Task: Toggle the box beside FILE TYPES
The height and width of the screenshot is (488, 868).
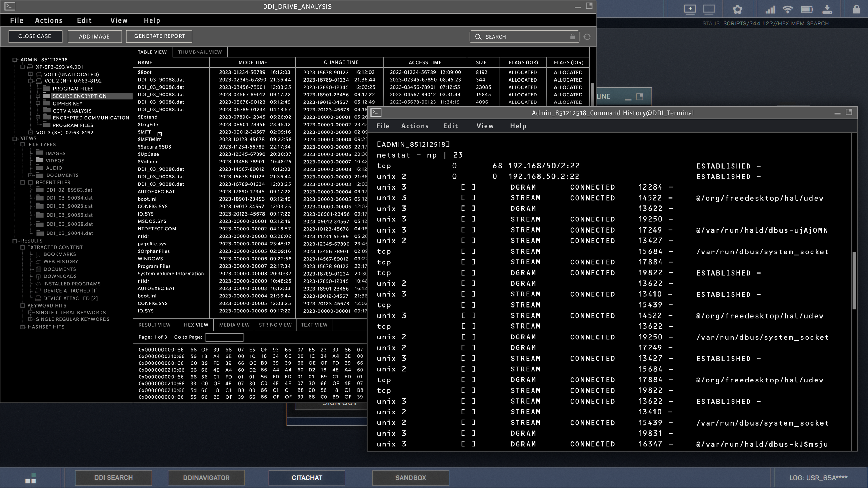Action: [x=23, y=144]
